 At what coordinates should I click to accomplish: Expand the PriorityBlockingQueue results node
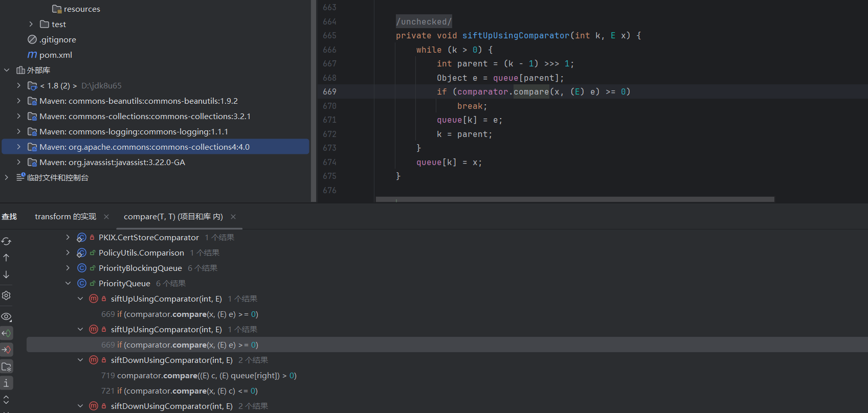(x=68, y=268)
